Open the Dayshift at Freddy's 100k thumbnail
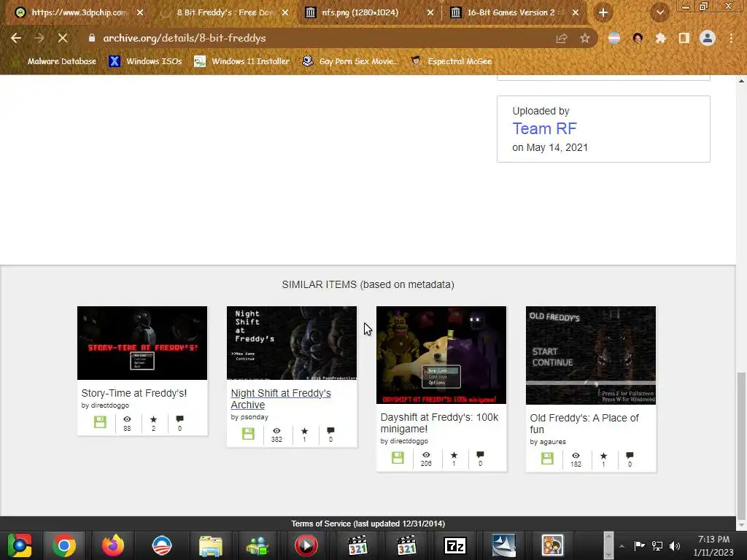 441,355
